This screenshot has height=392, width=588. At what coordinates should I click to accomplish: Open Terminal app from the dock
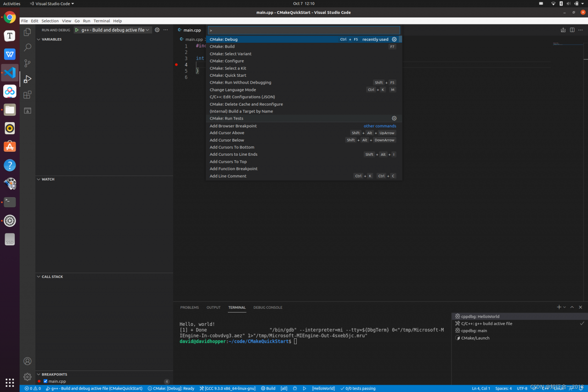tap(10, 202)
